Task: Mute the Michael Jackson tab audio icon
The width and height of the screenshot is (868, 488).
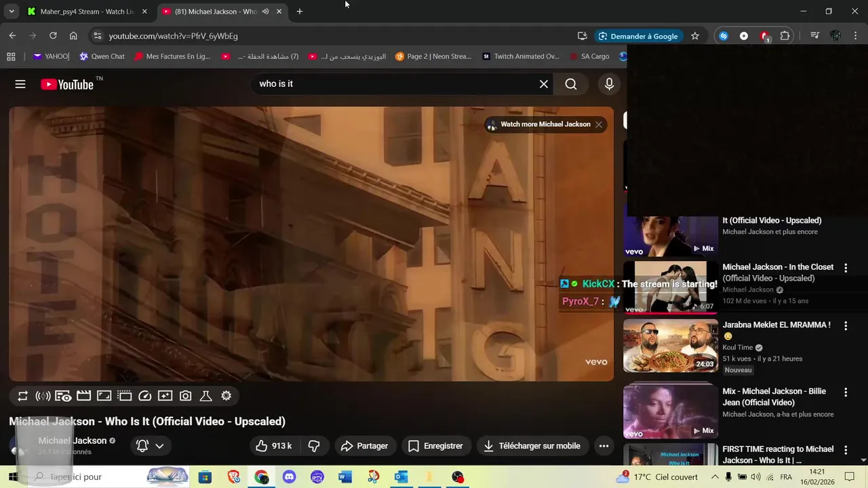Action: click(x=265, y=12)
